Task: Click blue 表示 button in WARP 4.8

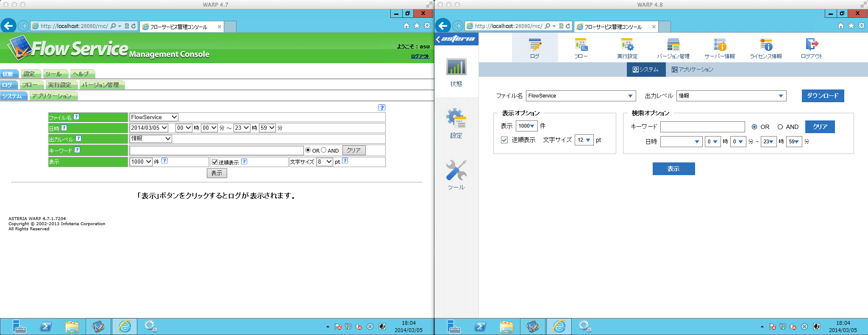Action: 673,169
